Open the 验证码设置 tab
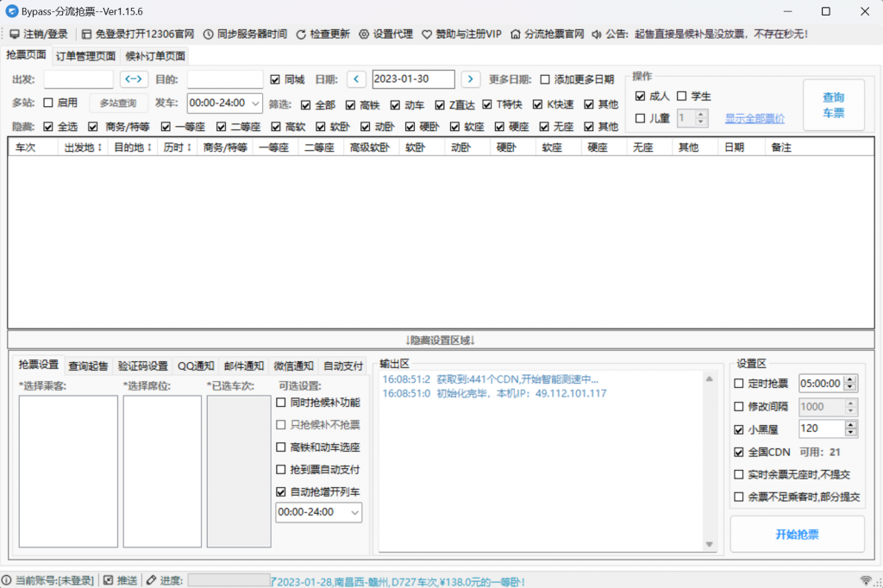 (143, 366)
